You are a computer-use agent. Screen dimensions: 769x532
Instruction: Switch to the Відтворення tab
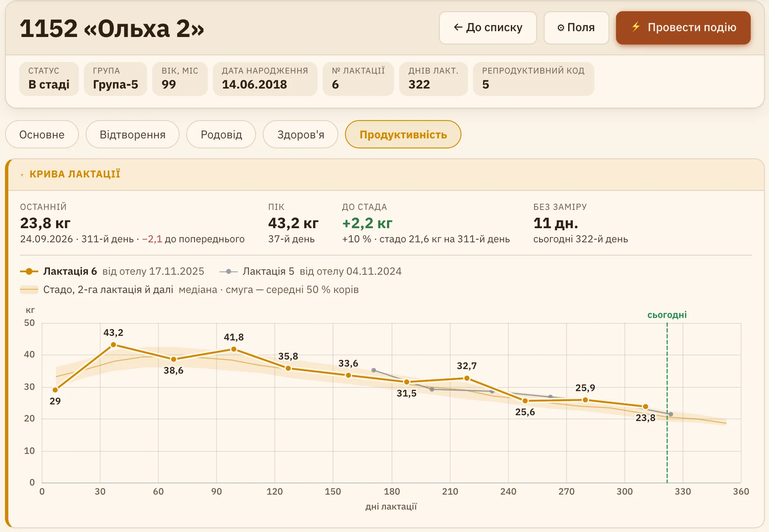(x=133, y=134)
